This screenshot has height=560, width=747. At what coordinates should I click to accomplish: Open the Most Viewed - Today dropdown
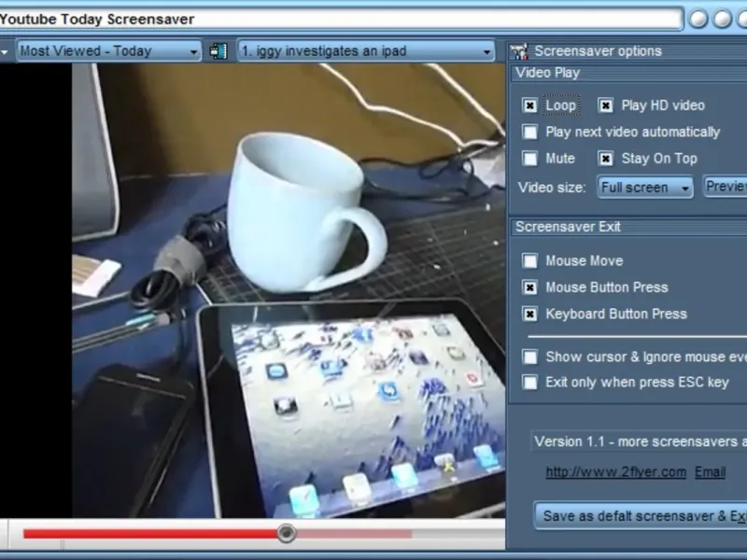tap(108, 51)
